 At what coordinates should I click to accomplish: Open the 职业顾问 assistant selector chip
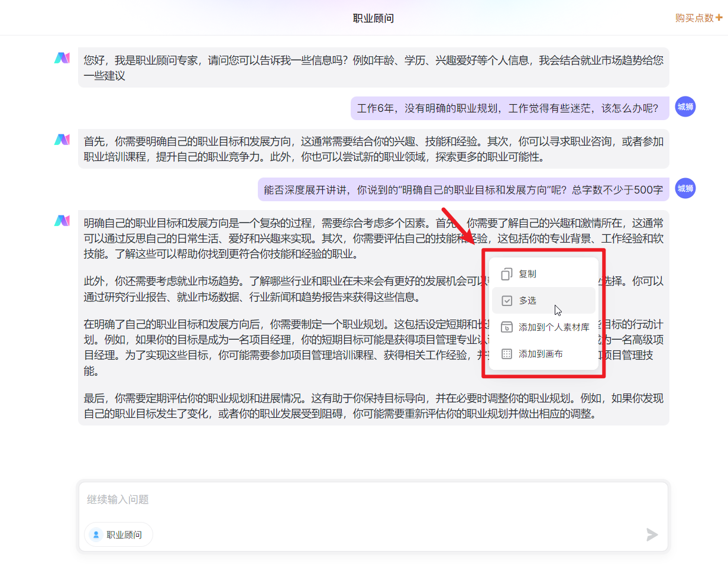tap(118, 534)
